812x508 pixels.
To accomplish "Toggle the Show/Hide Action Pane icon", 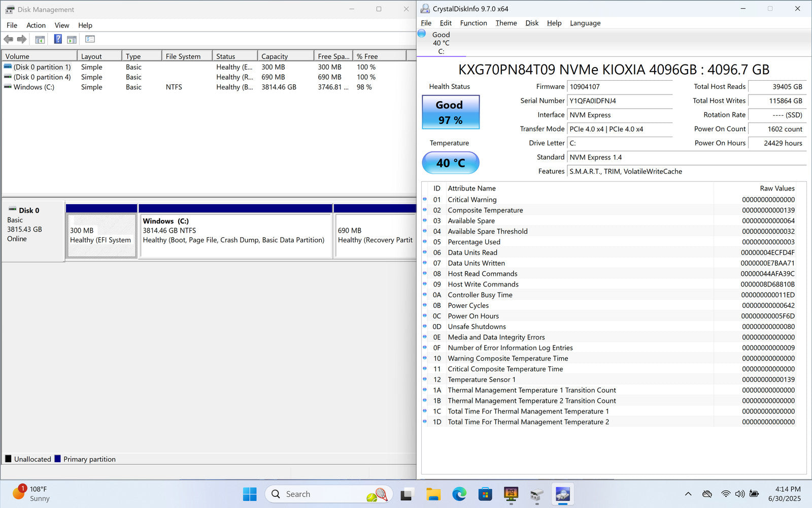I will coord(72,39).
